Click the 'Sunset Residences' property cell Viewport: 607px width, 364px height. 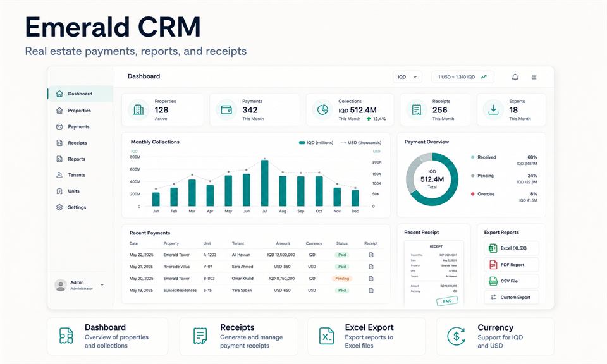(x=180, y=290)
